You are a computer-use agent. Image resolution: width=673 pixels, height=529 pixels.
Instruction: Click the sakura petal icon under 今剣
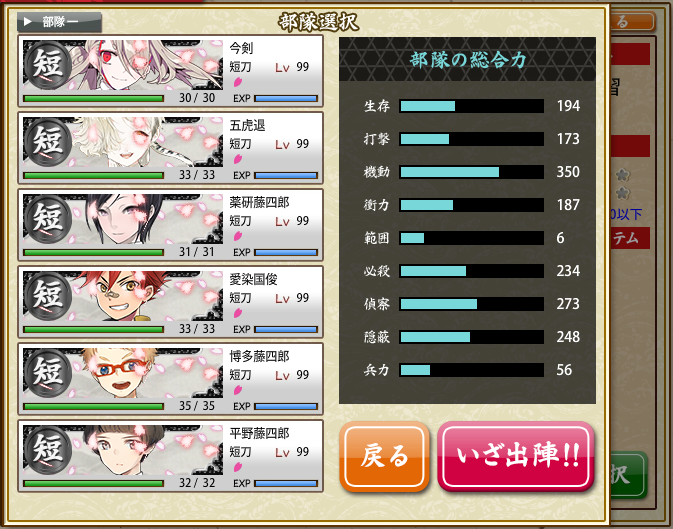[238, 82]
